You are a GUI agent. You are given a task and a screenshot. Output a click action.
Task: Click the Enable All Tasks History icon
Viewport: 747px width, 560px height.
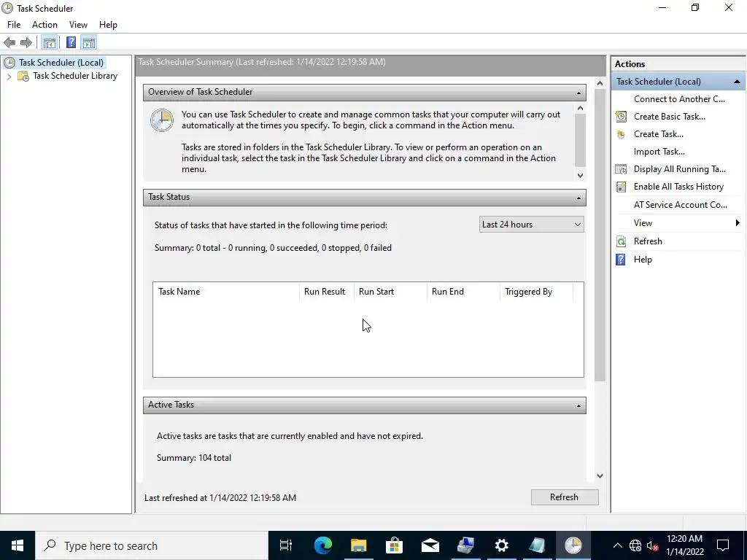pos(621,187)
